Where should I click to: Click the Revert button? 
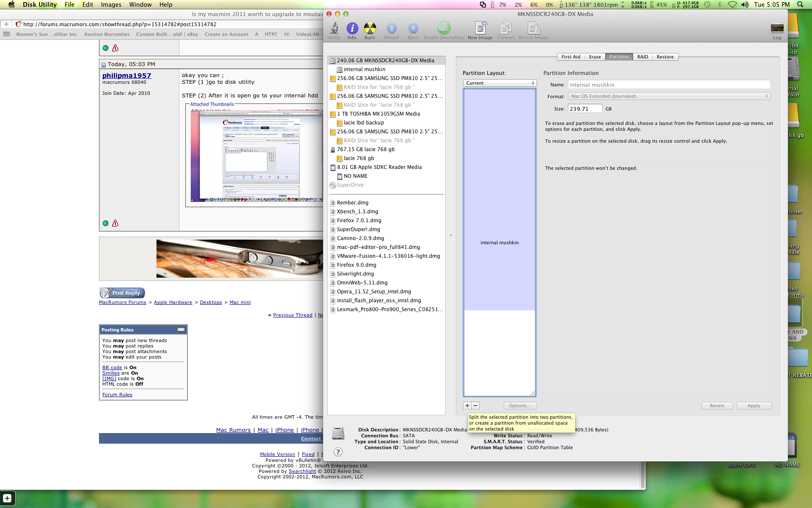tap(717, 406)
